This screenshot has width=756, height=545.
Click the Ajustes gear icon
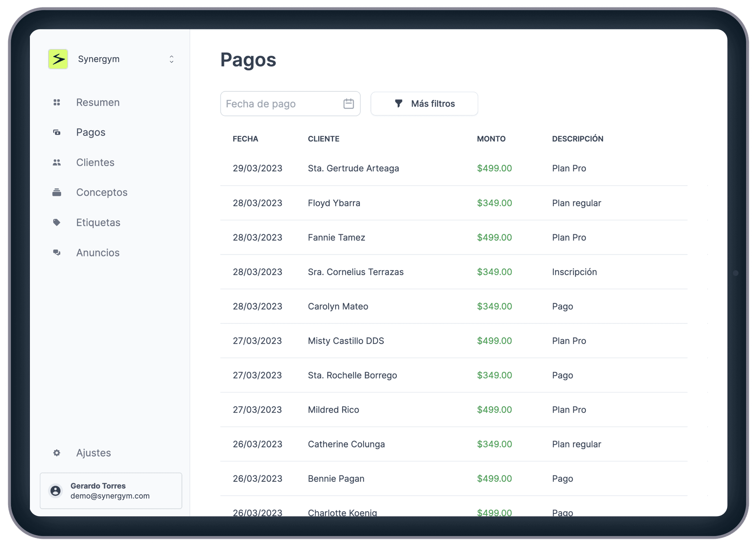point(57,453)
